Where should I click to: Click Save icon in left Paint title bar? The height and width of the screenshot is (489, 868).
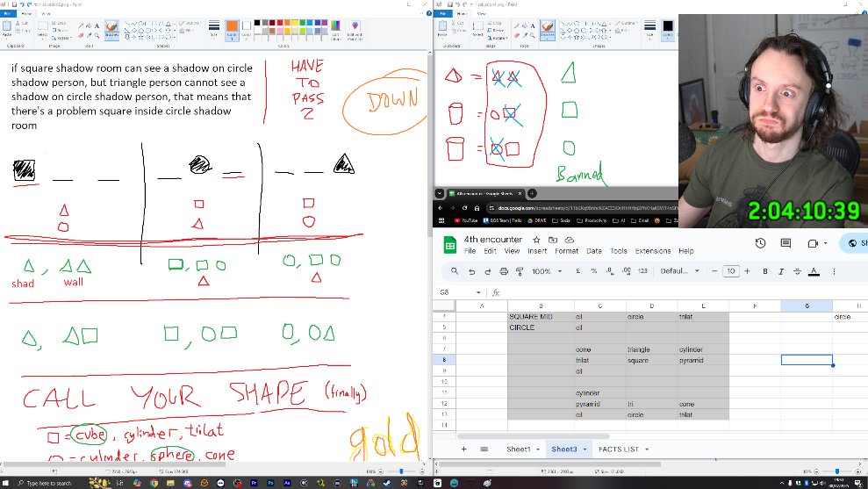pyautogui.click(x=14, y=4)
